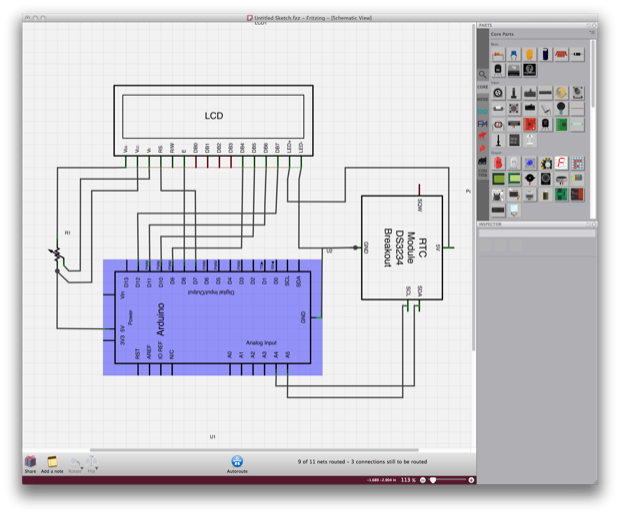Select the green breakout board input part

[561, 125]
